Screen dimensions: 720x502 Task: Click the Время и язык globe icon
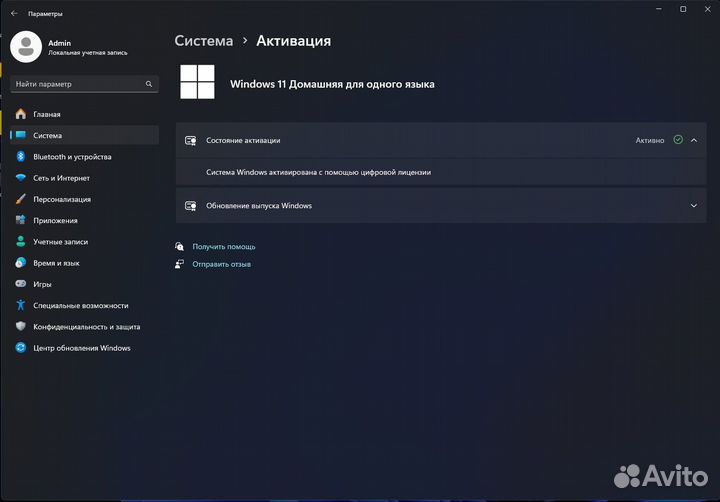point(20,263)
